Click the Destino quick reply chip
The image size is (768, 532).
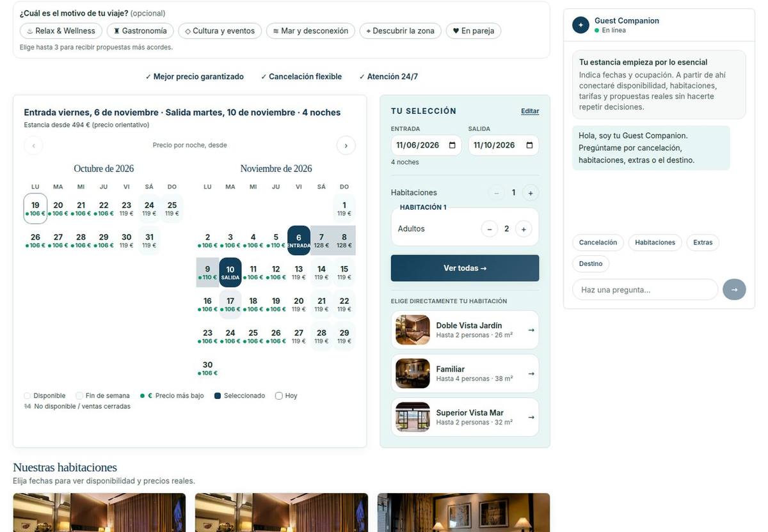[591, 263]
